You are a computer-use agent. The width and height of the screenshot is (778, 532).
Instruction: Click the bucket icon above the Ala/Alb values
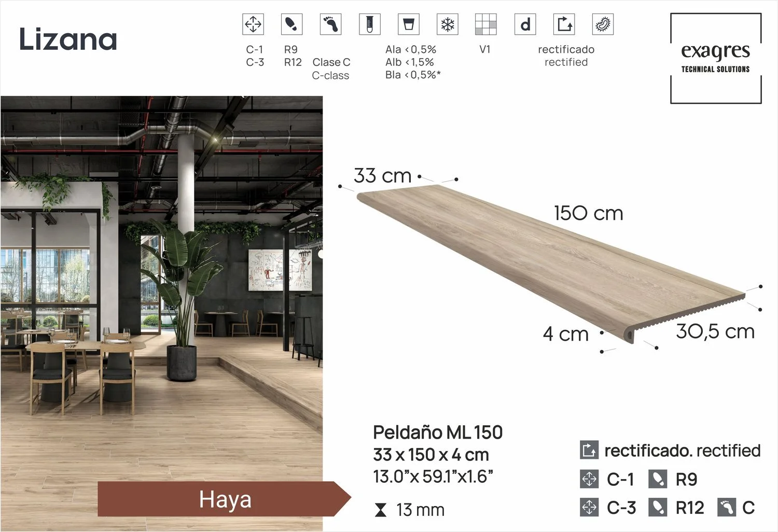click(408, 24)
